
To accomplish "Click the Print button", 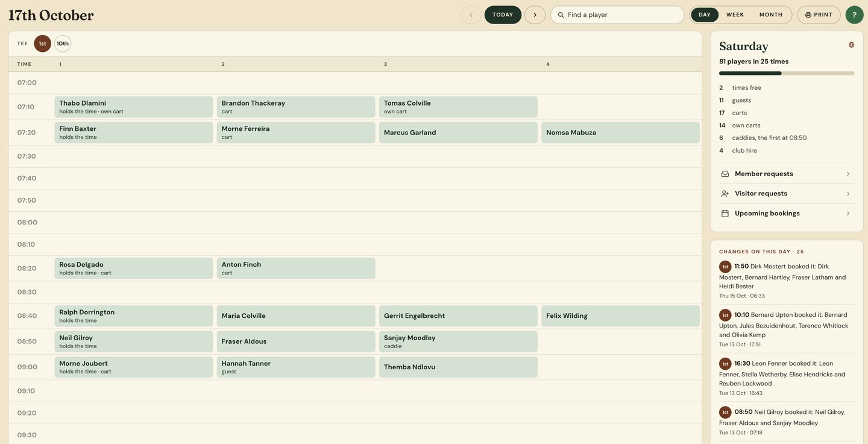I will click(819, 14).
